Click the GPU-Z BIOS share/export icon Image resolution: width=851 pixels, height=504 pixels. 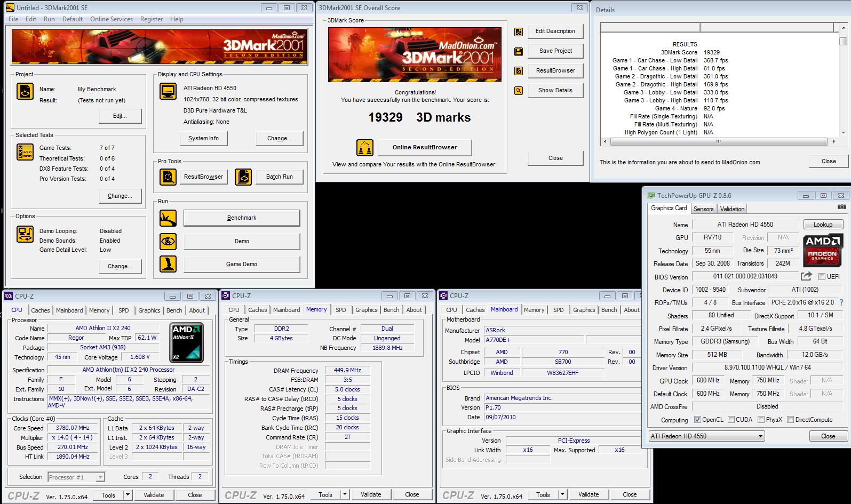coord(806,276)
